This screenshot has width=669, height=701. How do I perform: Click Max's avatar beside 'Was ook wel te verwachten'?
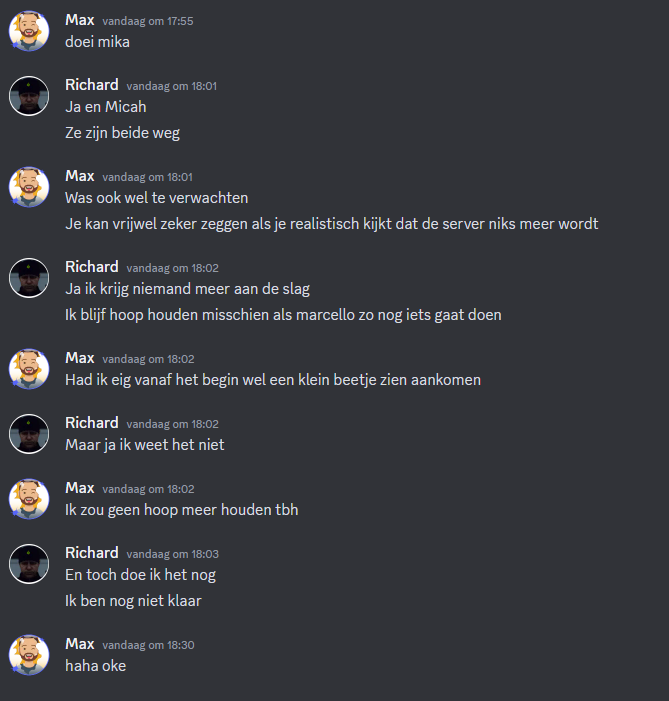(x=29, y=187)
